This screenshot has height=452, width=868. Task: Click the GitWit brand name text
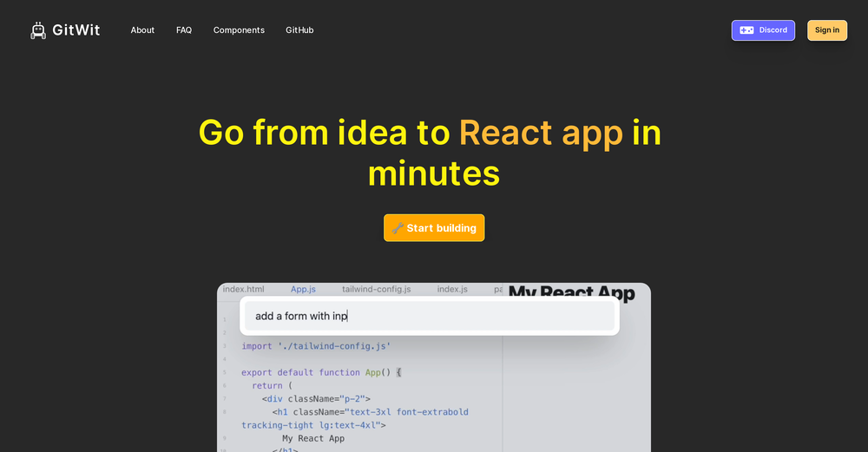[76, 30]
